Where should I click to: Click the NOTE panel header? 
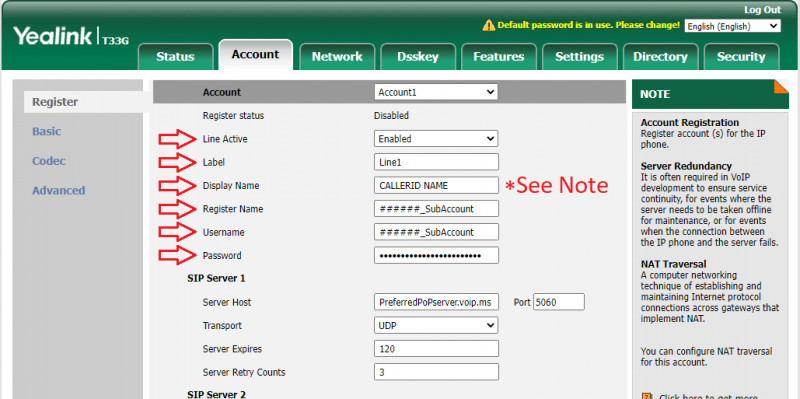tap(710, 94)
